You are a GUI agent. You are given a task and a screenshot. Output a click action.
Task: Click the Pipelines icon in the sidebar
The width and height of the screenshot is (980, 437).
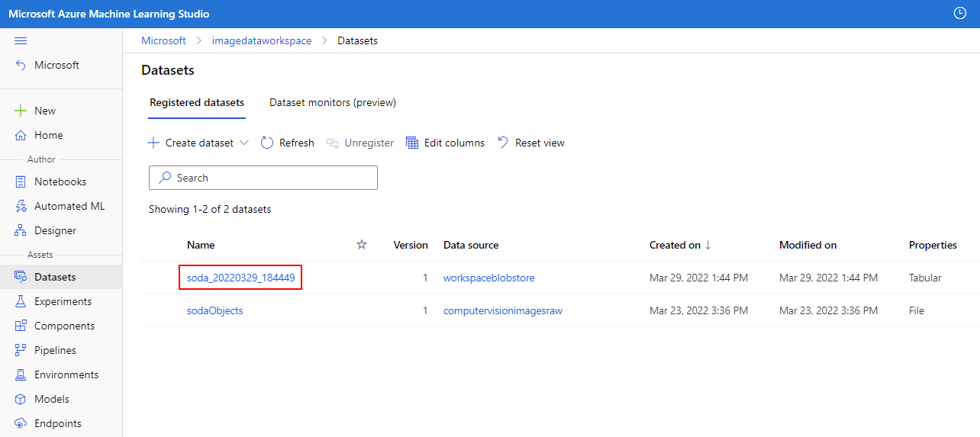coord(21,350)
